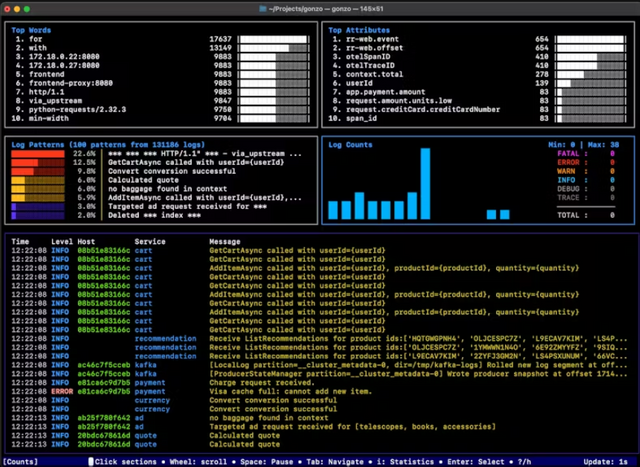The height and width of the screenshot is (467, 640).
Task: Click the Message column header
Action: tap(225, 242)
